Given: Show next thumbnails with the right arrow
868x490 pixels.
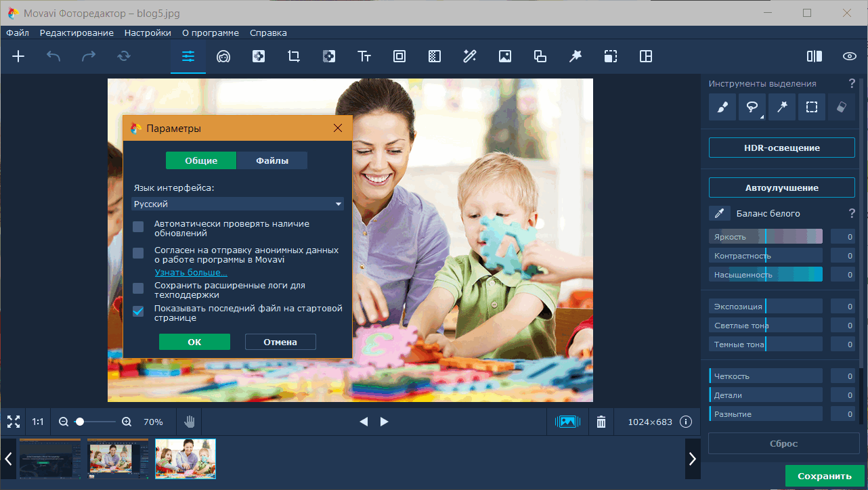Looking at the screenshot, I should 692,459.
